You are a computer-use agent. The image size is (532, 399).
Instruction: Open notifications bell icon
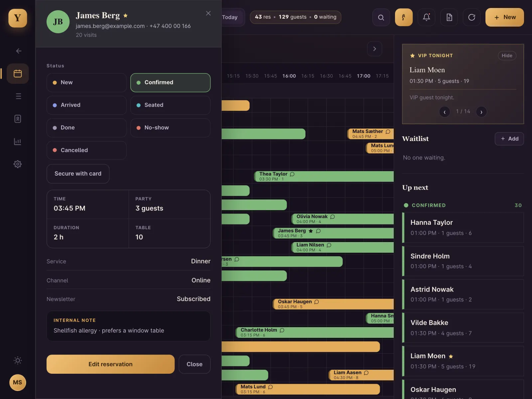point(426,17)
